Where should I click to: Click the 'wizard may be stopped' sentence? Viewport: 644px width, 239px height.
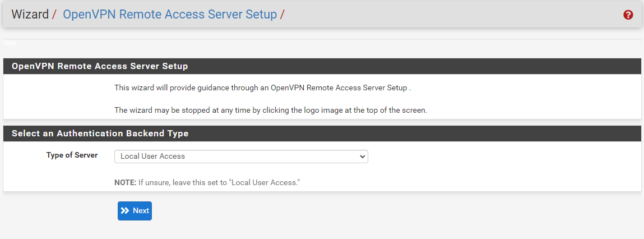pyautogui.click(x=271, y=111)
